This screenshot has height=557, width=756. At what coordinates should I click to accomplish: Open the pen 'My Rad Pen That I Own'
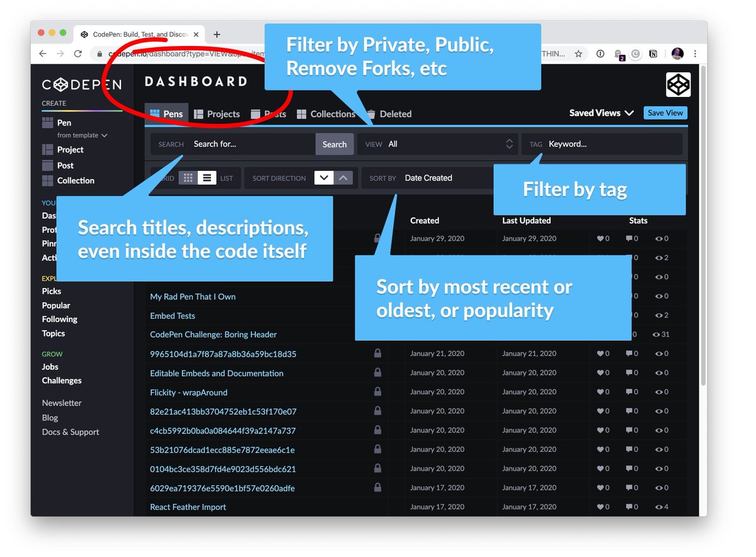click(193, 296)
